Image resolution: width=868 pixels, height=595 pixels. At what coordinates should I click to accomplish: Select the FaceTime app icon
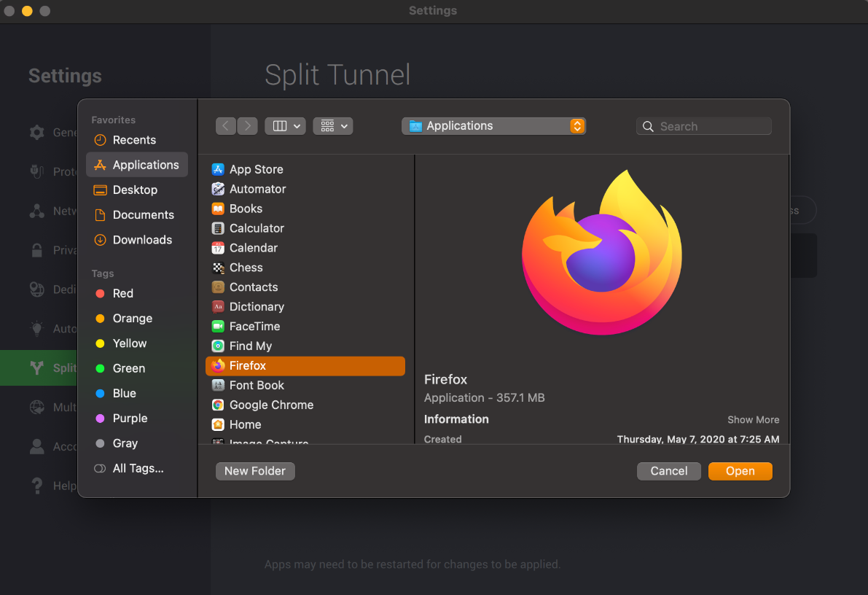coord(218,327)
